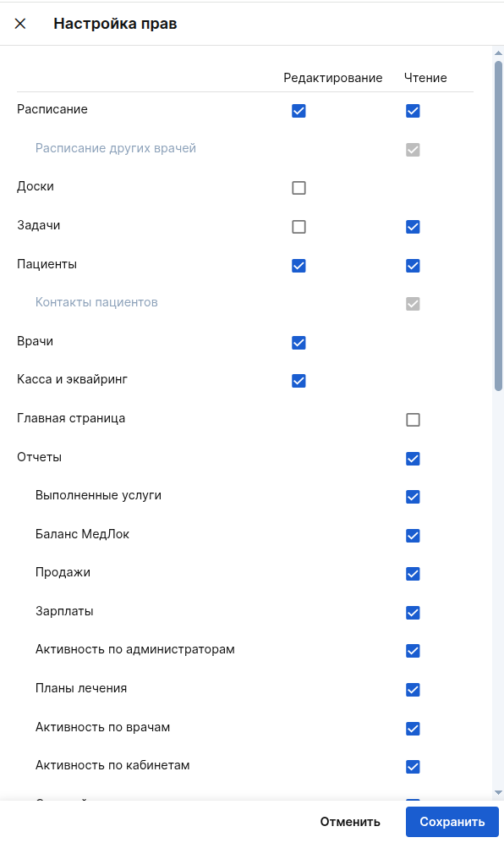The width and height of the screenshot is (504, 843).
Task: Close the Настройка прав dialog
Action: pyautogui.click(x=20, y=24)
